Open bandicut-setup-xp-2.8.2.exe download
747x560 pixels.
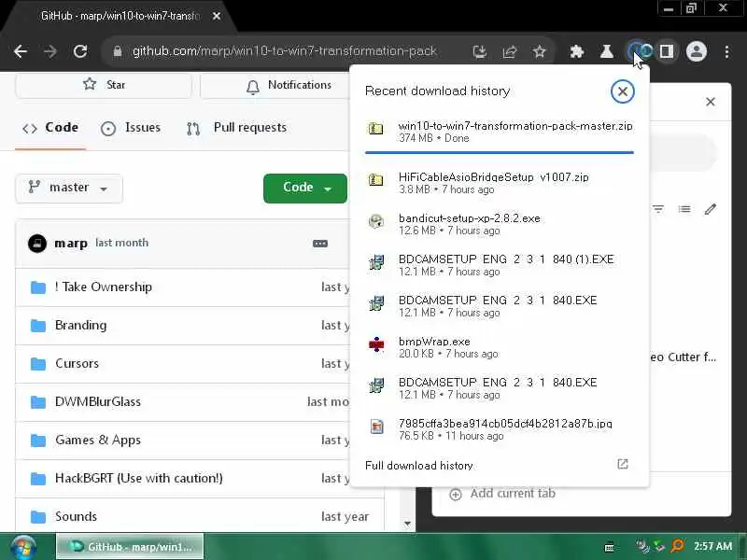click(x=500, y=224)
